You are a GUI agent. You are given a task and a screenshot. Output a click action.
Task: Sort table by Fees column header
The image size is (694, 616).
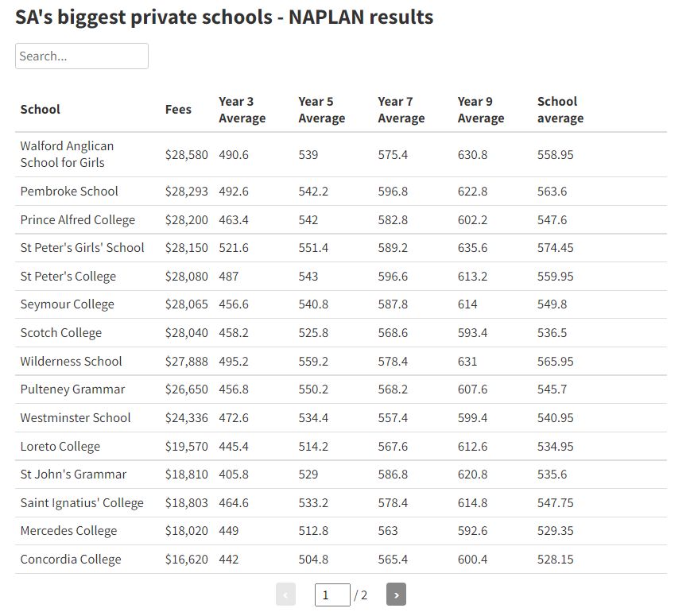[178, 110]
